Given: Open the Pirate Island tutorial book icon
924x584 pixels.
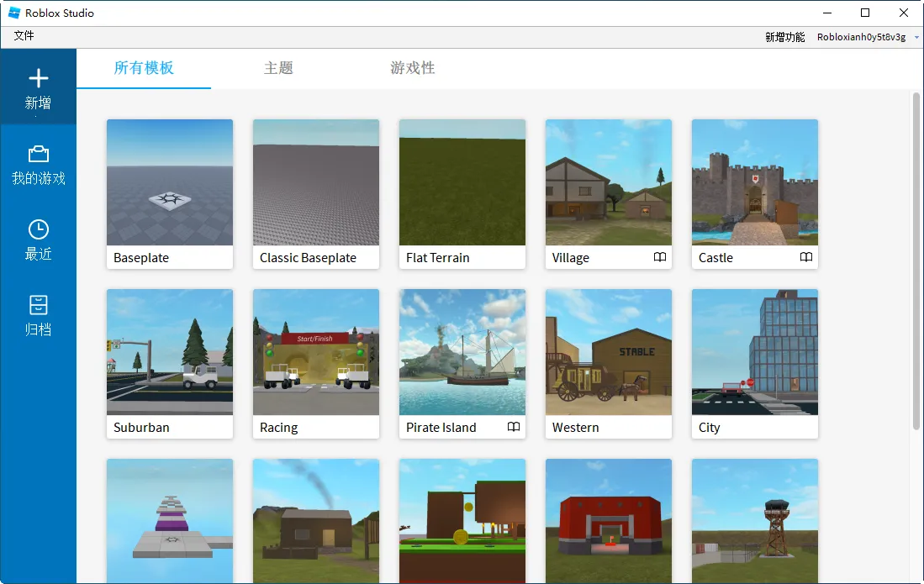Looking at the screenshot, I should (x=514, y=427).
